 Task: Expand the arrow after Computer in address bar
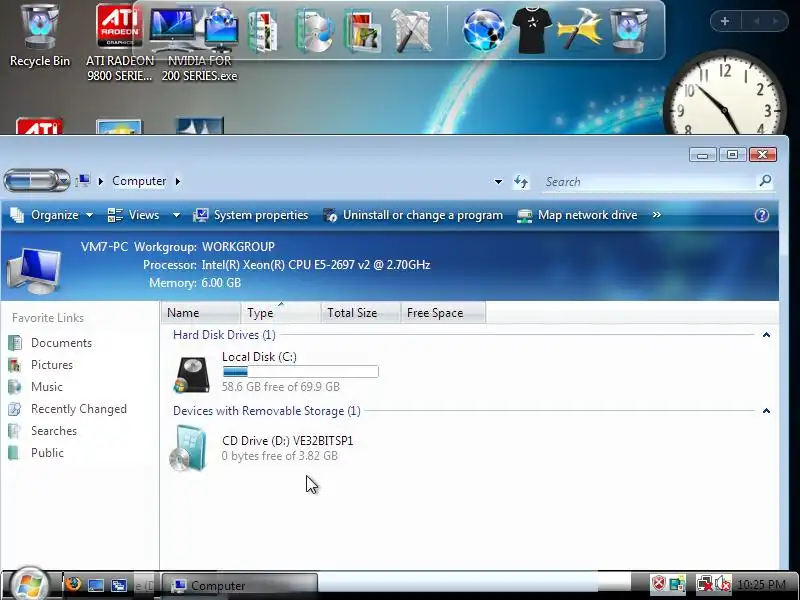pyautogui.click(x=178, y=181)
